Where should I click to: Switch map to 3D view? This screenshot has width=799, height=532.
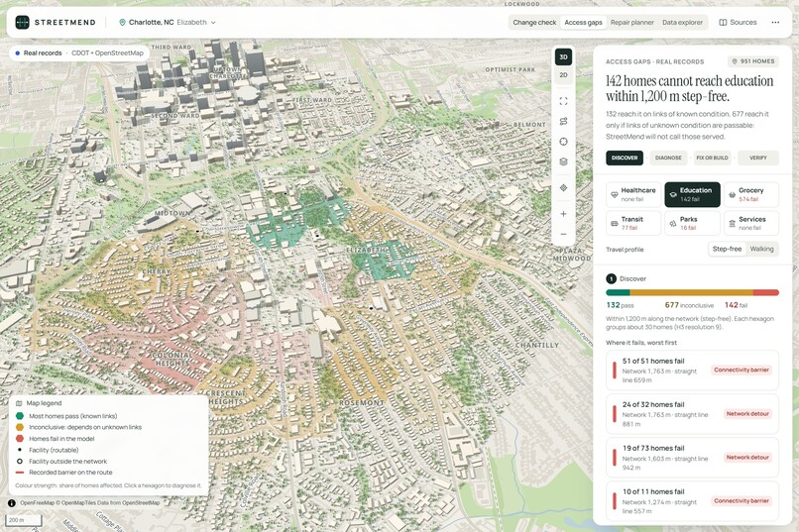coord(563,57)
